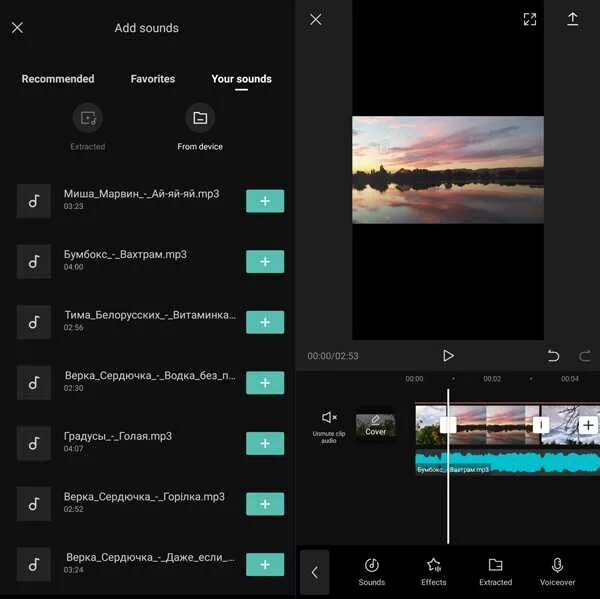The height and width of the screenshot is (599, 600).
Task: Click music note icon for Миша_Марвин track
Action: click(34, 201)
